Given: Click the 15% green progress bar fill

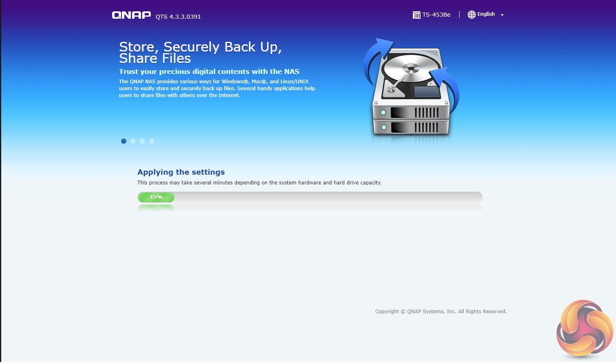Looking at the screenshot, I should click(156, 197).
